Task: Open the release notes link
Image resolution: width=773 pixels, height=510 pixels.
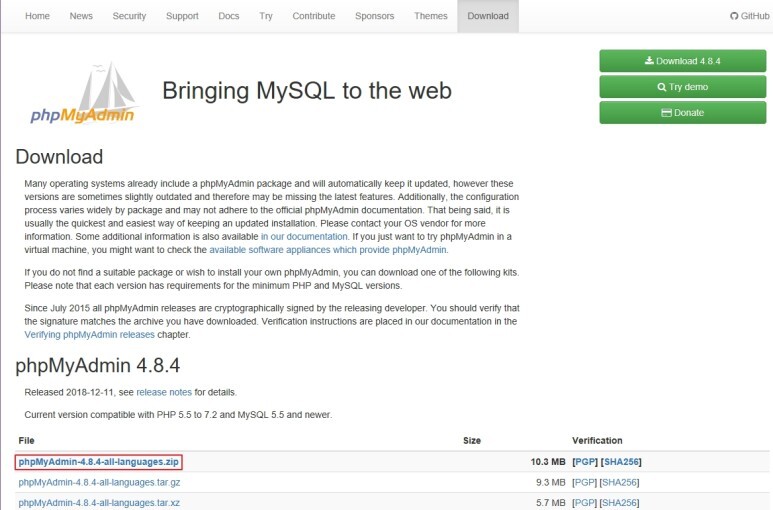Action: (164, 392)
